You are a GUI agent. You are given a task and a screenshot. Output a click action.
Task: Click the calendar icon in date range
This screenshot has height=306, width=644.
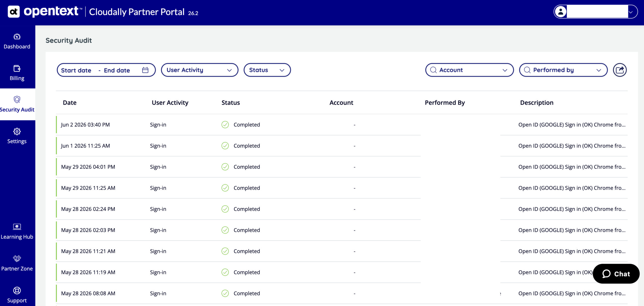(145, 70)
